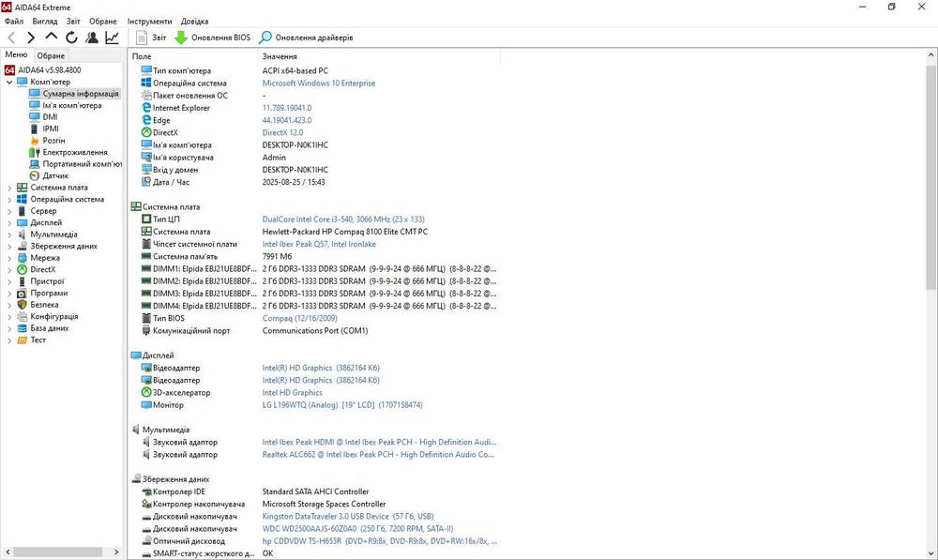Click Оновлення BIOS with green arrow

click(212, 38)
